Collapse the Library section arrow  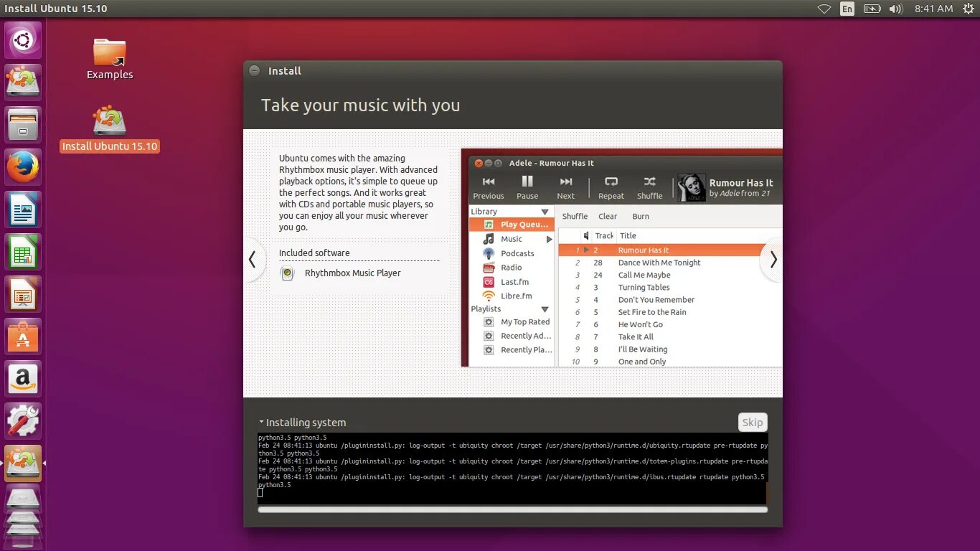545,212
